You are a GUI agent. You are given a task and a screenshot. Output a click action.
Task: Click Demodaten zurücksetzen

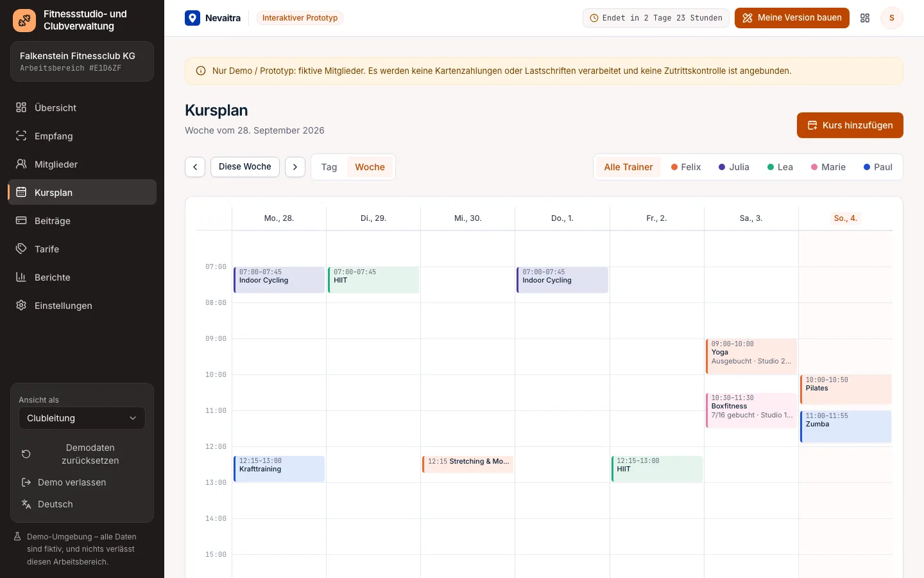[82, 454]
